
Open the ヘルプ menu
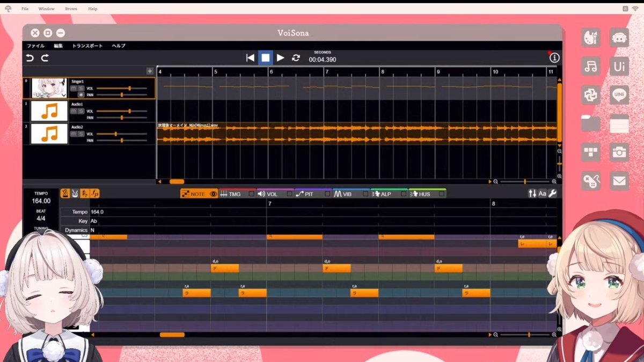click(119, 46)
